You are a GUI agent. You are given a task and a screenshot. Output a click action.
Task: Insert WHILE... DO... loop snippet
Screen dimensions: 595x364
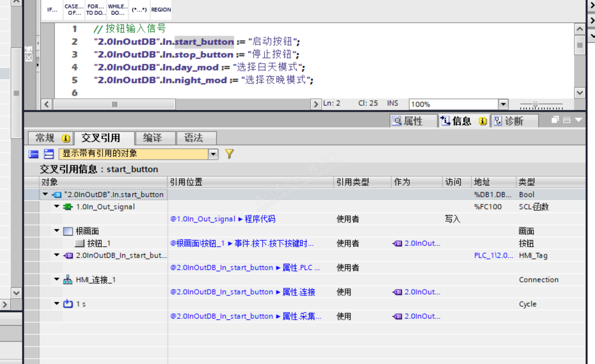pos(118,10)
